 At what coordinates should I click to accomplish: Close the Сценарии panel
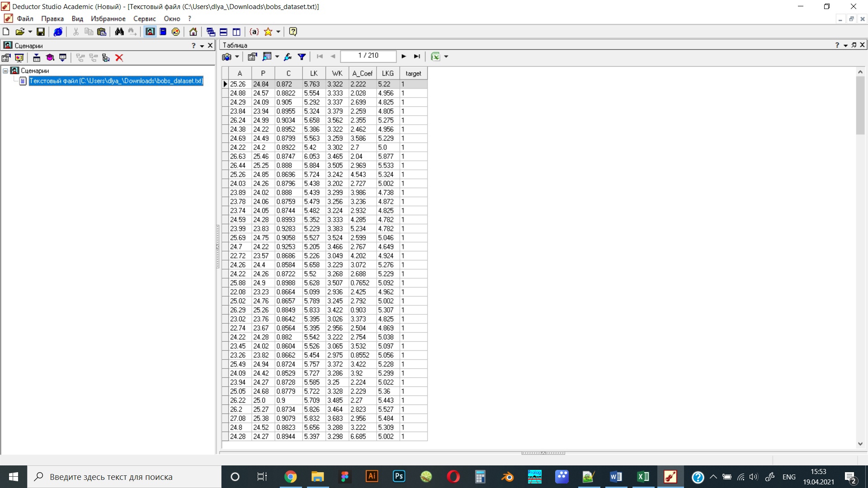point(210,45)
